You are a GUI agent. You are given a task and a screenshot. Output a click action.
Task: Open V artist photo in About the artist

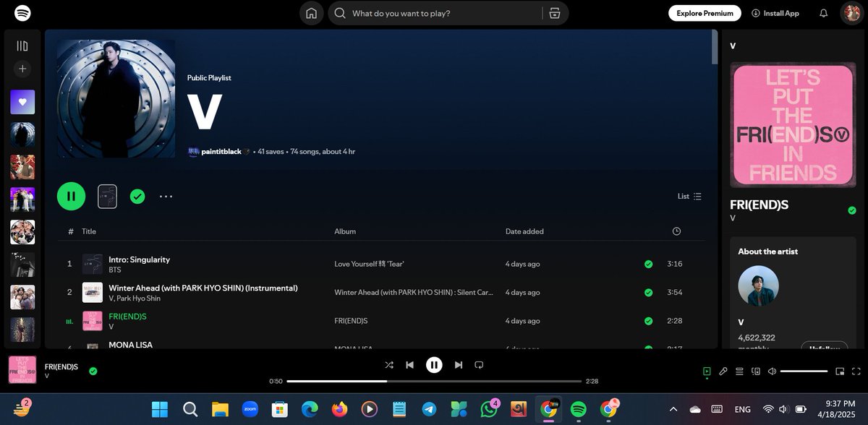click(x=758, y=286)
